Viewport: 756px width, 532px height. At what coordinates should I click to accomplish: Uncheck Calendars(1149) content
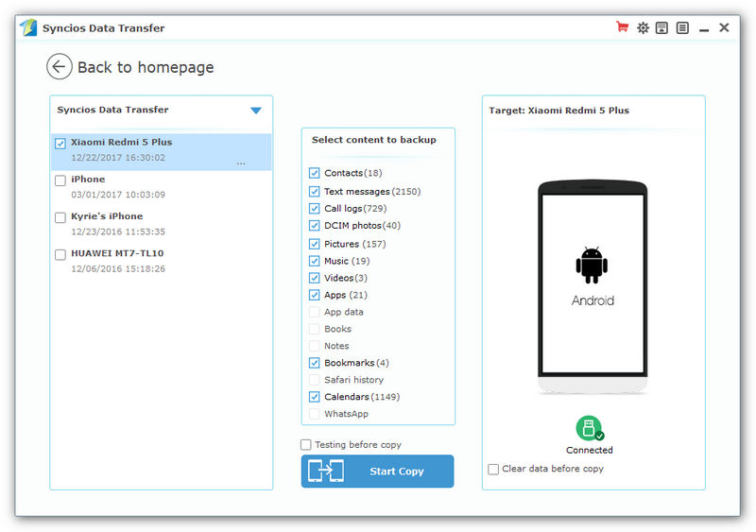pos(315,397)
